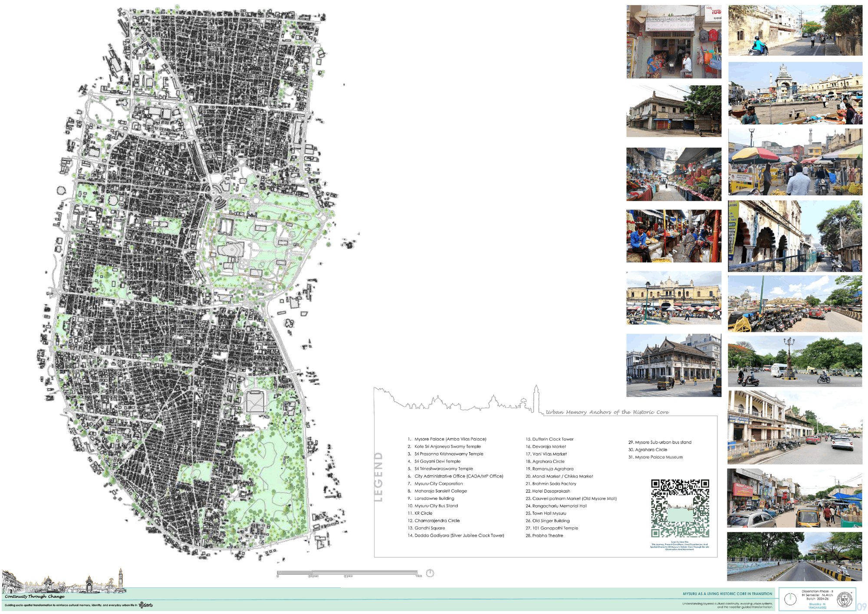Open the colorful umbrella street market photo
This screenshot has width=868, height=614.
pos(795,162)
